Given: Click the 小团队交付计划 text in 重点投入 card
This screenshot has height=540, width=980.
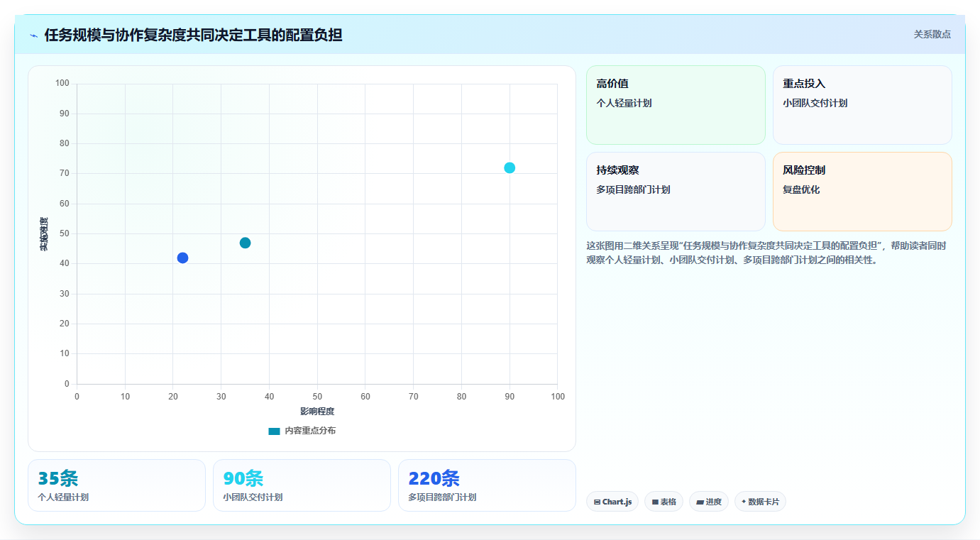Looking at the screenshot, I should 815,103.
